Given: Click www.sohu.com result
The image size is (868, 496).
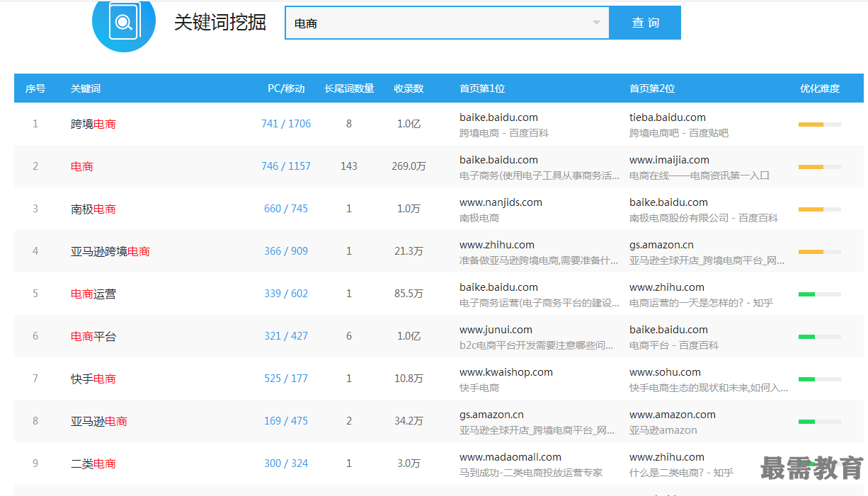Looking at the screenshot, I should (x=665, y=372).
